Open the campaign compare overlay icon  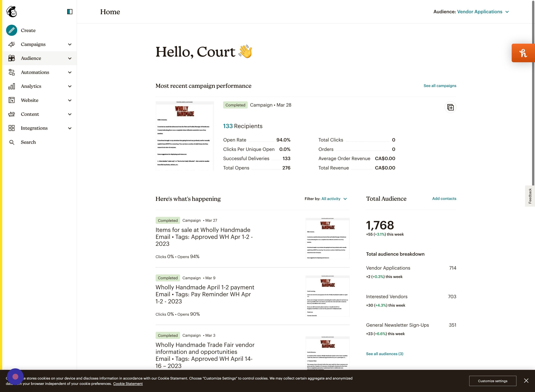pos(450,107)
